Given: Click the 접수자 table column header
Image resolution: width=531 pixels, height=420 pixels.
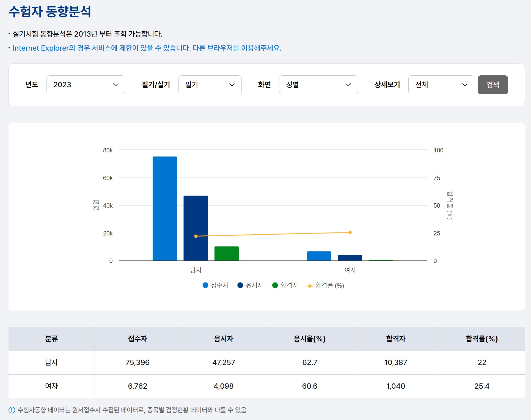Looking at the screenshot, I should point(137,339).
